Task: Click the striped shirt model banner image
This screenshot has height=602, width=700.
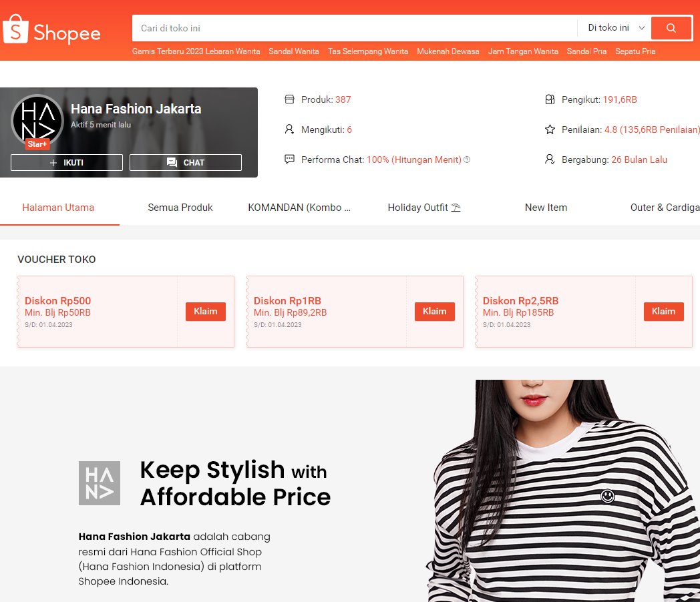Action: click(x=562, y=491)
